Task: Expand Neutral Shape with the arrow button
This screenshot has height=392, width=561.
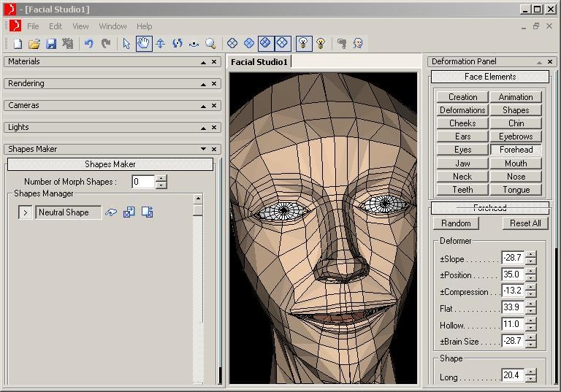Action: 25,212
